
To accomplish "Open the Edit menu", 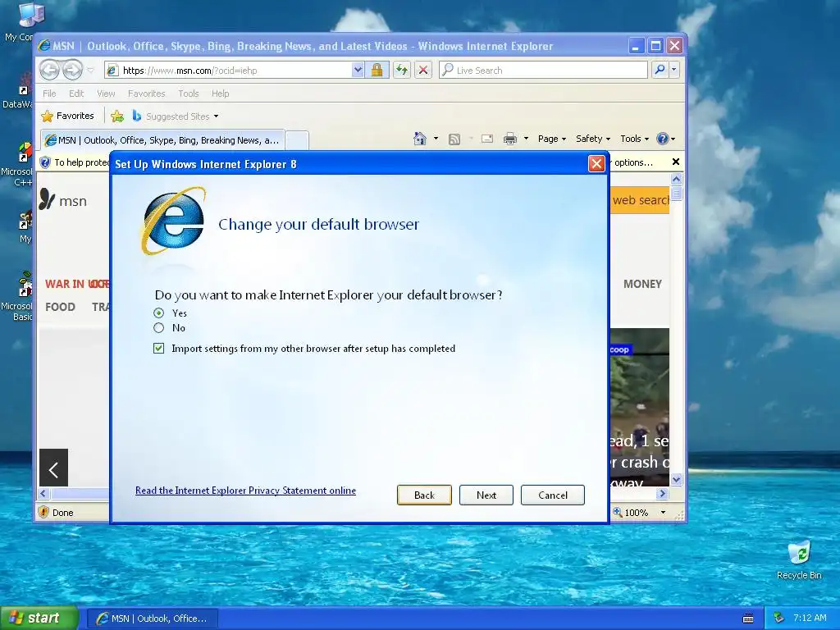I will pyautogui.click(x=76, y=94).
